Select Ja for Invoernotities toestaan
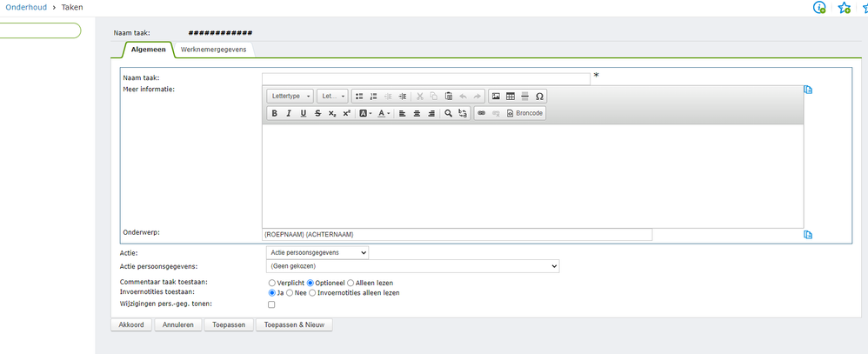 (272, 292)
